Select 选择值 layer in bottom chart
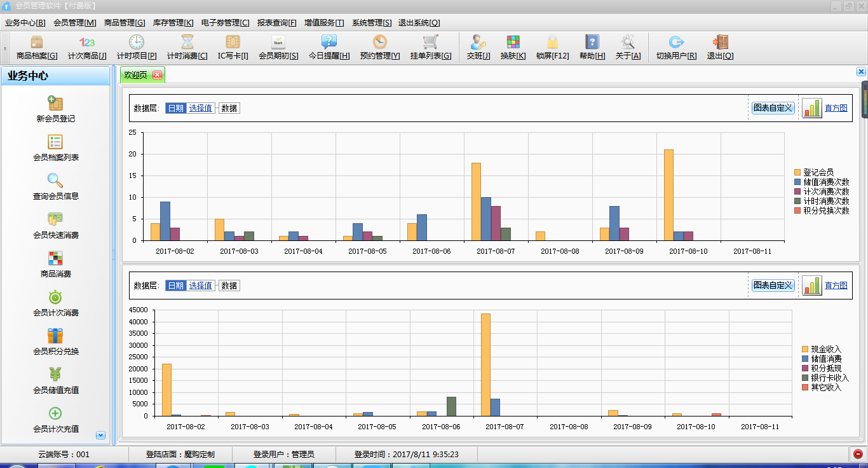868x468 pixels. pyautogui.click(x=201, y=286)
